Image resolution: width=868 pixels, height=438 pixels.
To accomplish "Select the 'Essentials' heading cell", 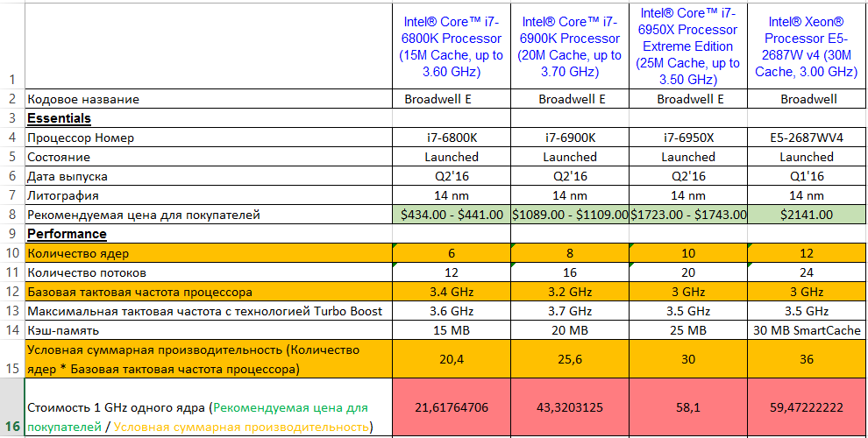I will click(209, 118).
